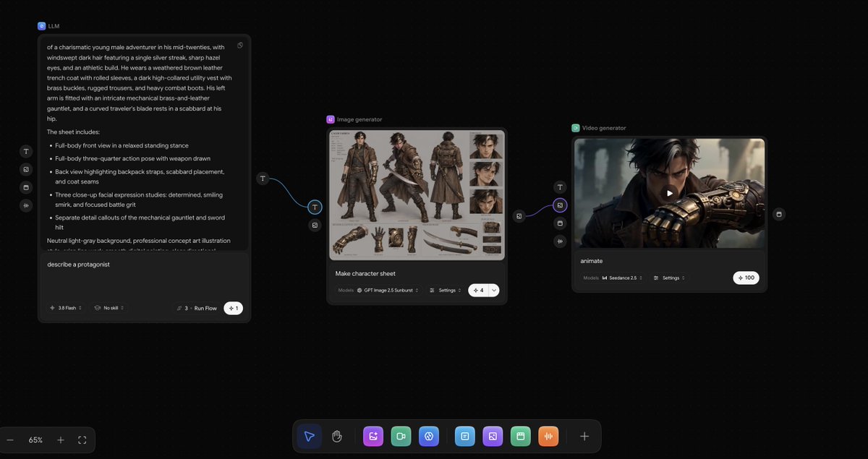This screenshot has height=459, width=868.
Task: Play the generated video preview
Action: 670,193
